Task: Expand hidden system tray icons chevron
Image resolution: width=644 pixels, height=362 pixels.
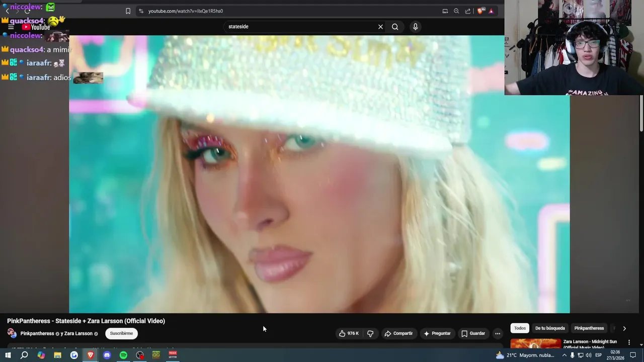Action: point(564,355)
